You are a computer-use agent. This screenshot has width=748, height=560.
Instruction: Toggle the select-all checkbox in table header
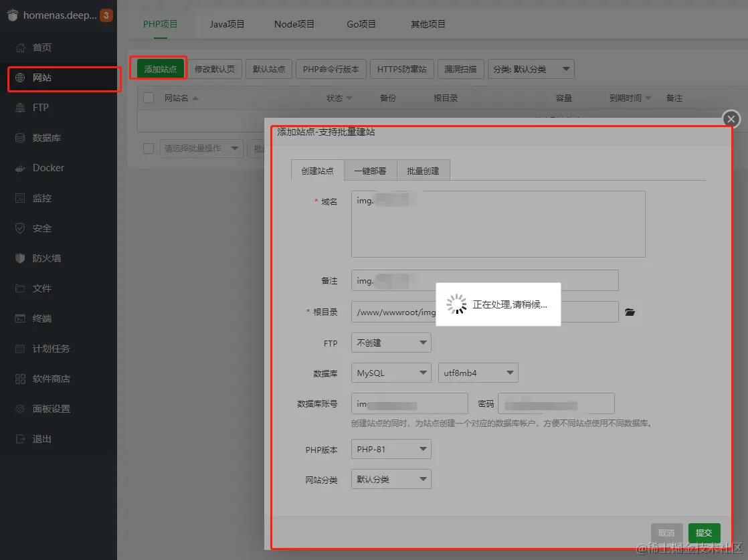149,98
